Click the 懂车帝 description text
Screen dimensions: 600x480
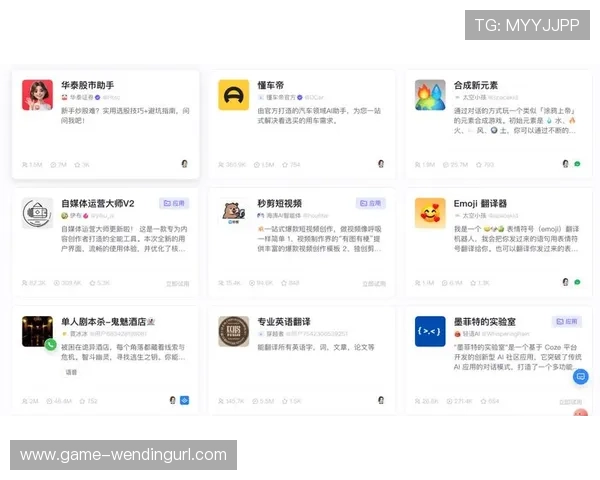(319, 116)
